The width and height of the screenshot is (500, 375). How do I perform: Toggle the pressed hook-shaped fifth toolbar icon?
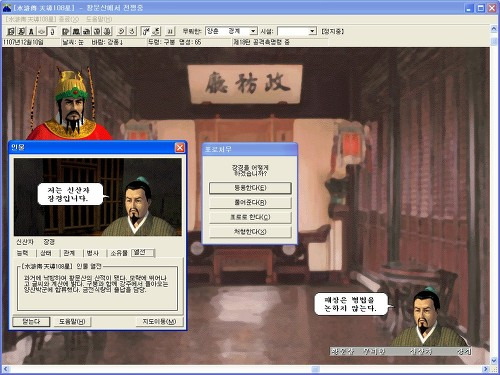(x=51, y=31)
